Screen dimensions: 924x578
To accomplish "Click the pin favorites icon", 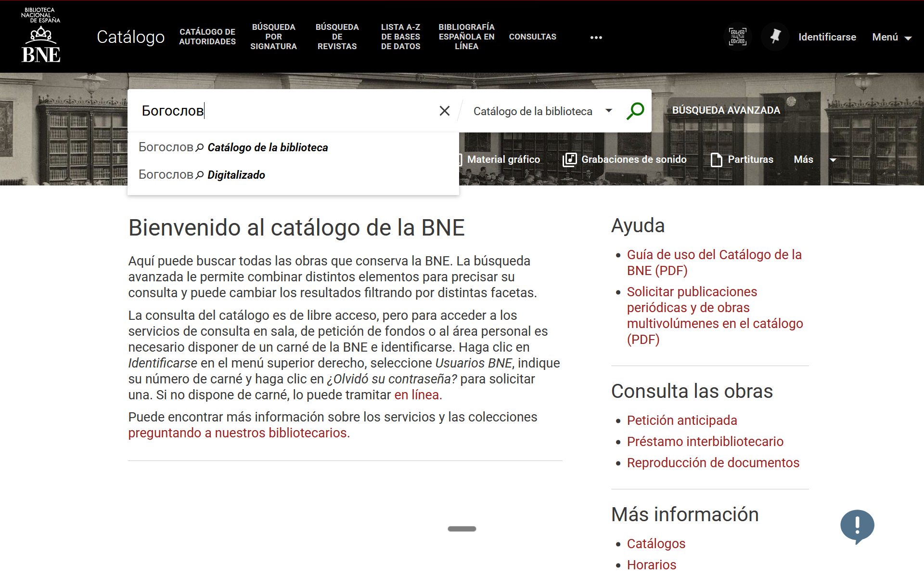I will click(x=775, y=37).
